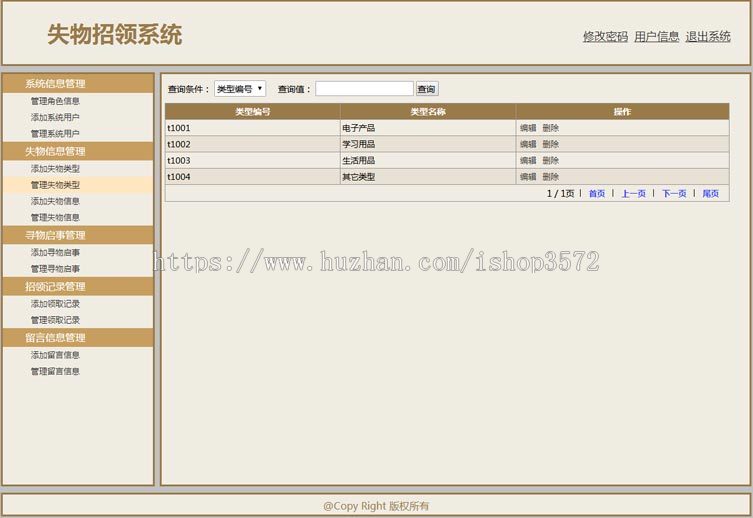Open 添加失物信息 in sidebar
This screenshot has width=753, height=518.
pyautogui.click(x=55, y=201)
